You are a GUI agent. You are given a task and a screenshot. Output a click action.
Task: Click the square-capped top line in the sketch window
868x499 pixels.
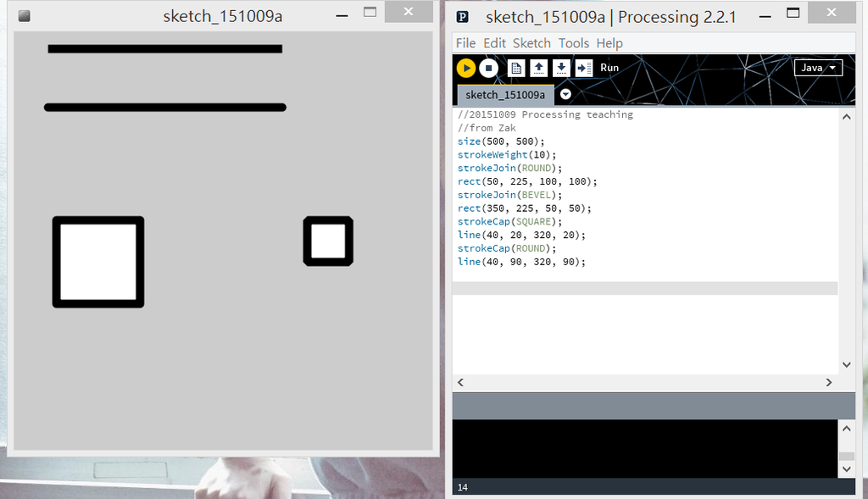pyautogui.click(x=165, y=48)
